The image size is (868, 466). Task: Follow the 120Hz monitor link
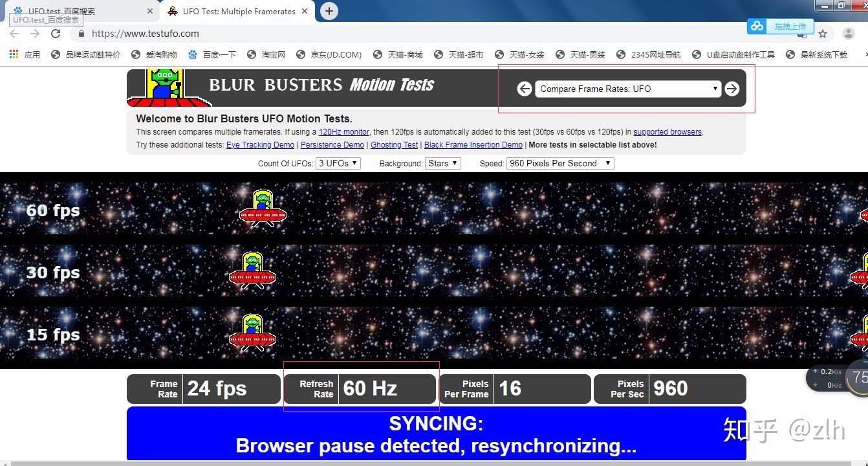(343, 132)
